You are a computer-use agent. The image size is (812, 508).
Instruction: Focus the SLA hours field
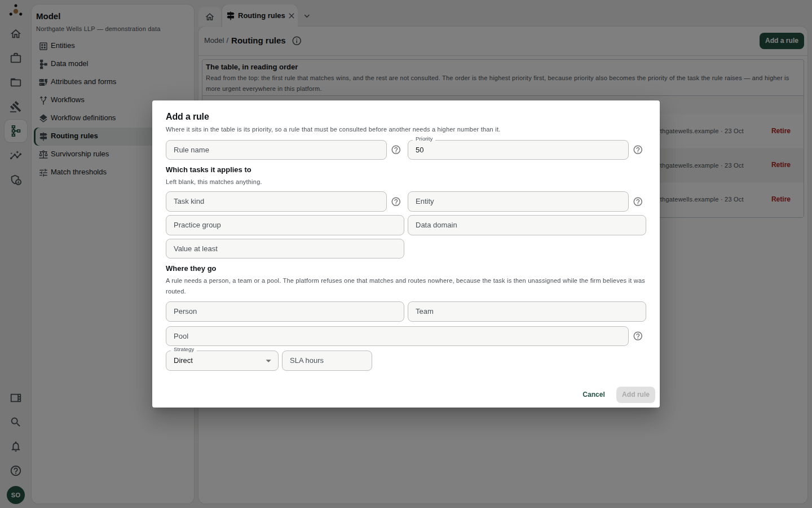[x=327, y=361]
